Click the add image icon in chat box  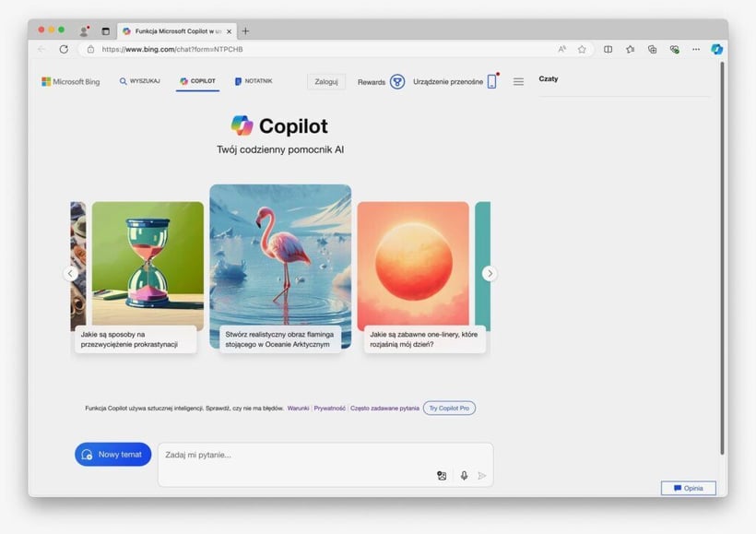442,476
